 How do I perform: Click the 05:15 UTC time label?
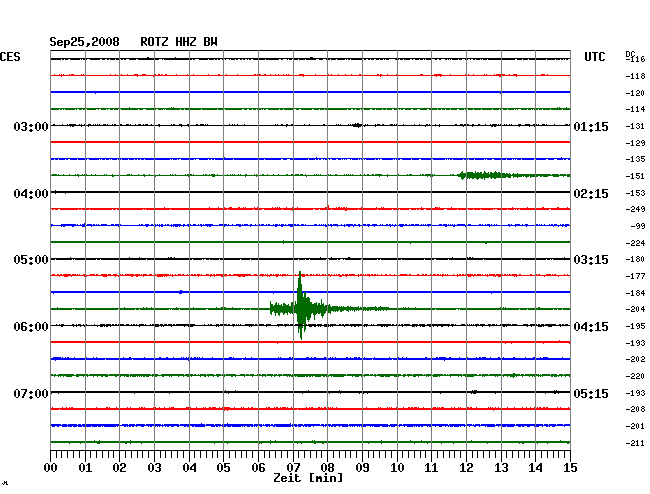pyautogui.click(x=591, y=393)
